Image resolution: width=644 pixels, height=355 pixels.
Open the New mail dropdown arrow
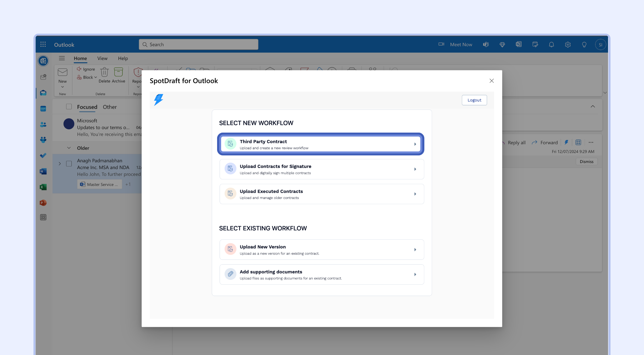click(62, 87)
